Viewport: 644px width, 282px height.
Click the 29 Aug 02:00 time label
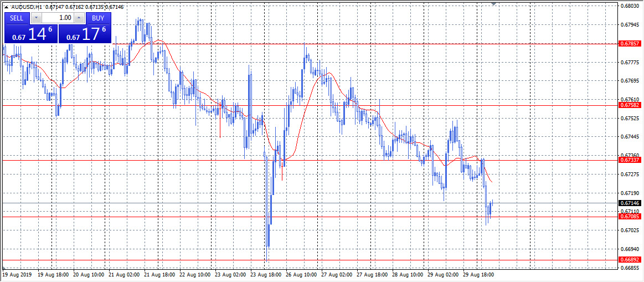click(x=444, y=274)
